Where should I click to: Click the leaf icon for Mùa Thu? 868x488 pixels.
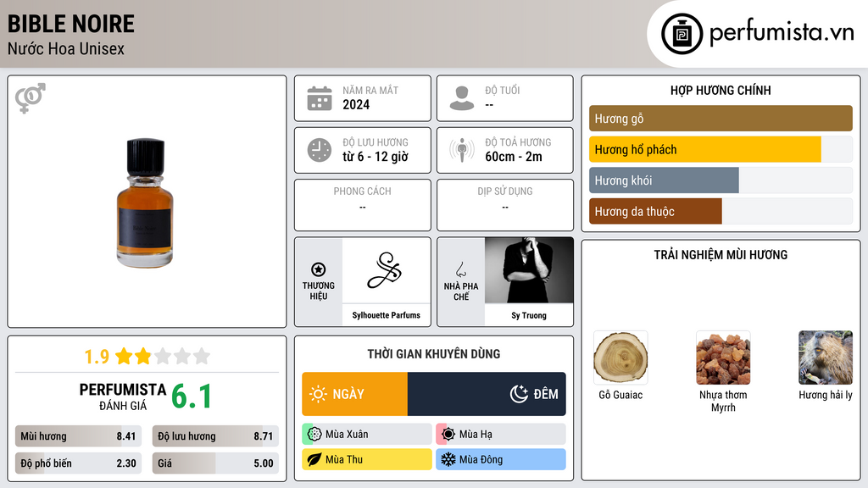click(x=314, y=459)
